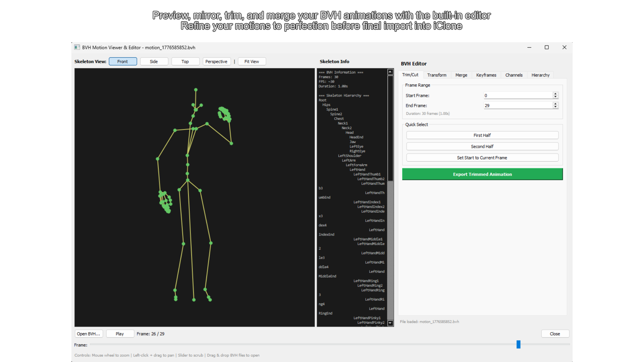Open the Merge tab
The height and width of the screenshot is (362, 644).
click(461, 75)
